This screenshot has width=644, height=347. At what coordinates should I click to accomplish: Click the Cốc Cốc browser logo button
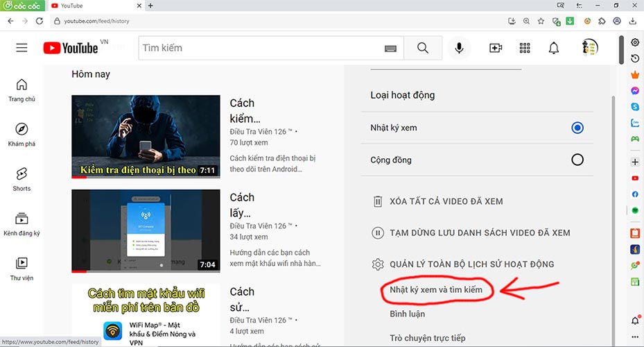point(23,6)
